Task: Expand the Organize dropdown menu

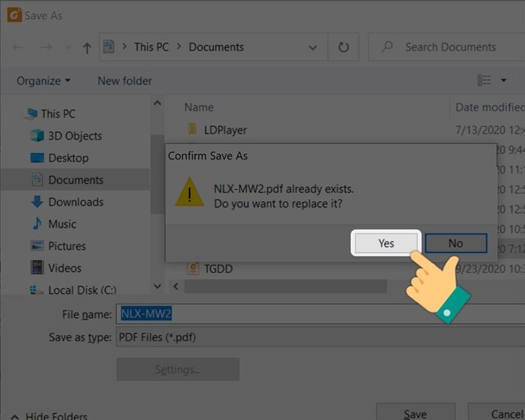Action: [x=43, y=81]
